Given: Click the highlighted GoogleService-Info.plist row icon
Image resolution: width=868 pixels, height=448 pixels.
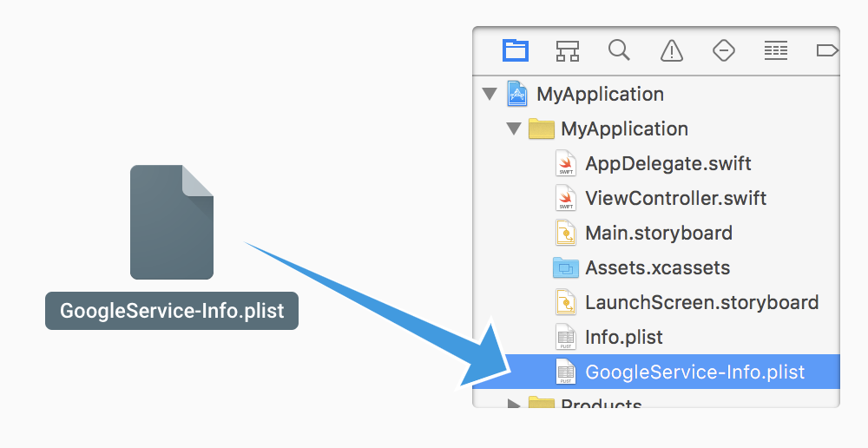Looking at the screenshot, I should tap(566, 372).
